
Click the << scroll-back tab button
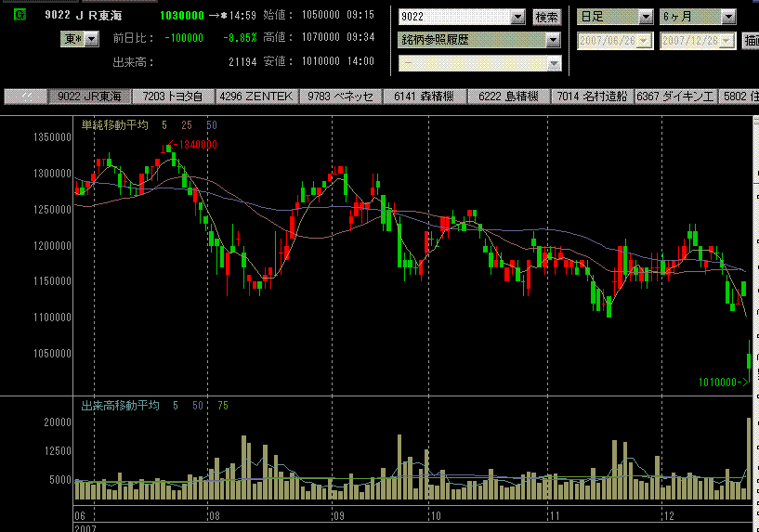(26, 96)
